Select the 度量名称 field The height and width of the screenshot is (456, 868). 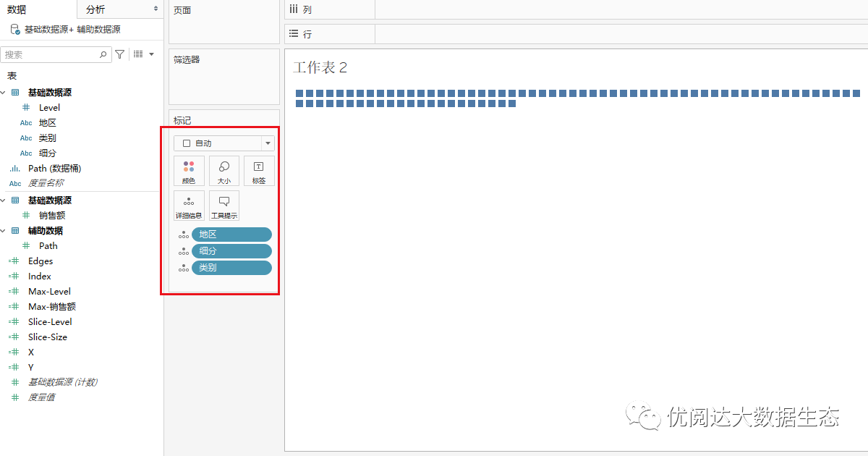46,184
